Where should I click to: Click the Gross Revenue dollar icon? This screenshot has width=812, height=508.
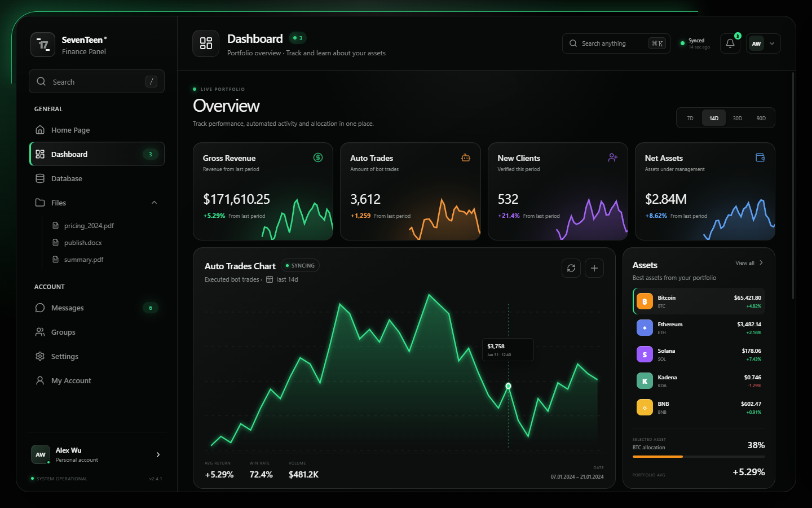pos(318,157)
